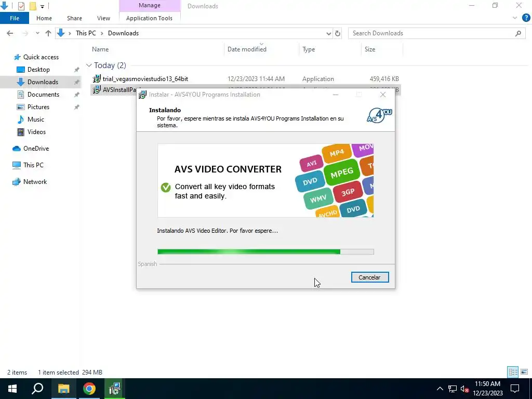Screen dimensions: 532x399
Task: Select This PC in the navigation pane
Action: [33, 165]
